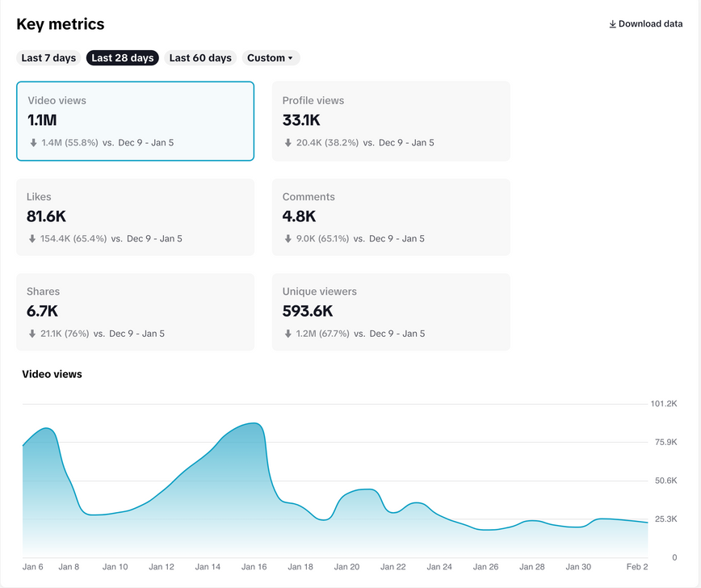The height and width of the screenshot is (588, 701).
Task: Select the Video views metric card
Action: tap(135, 121)
